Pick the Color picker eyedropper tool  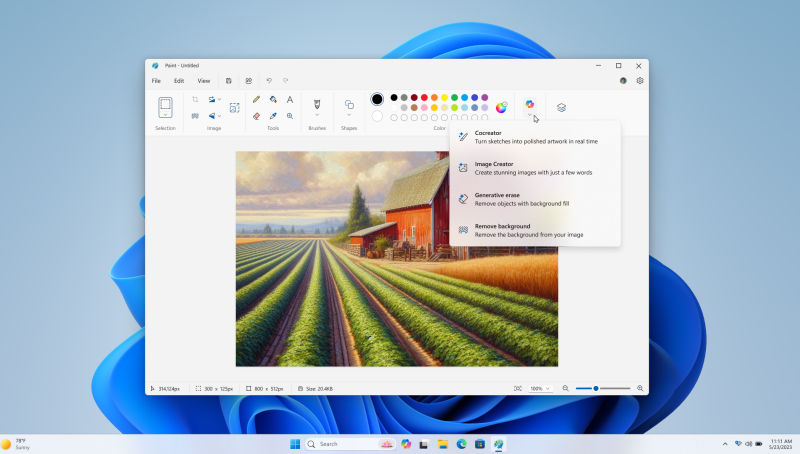click(x=273, y=116)
